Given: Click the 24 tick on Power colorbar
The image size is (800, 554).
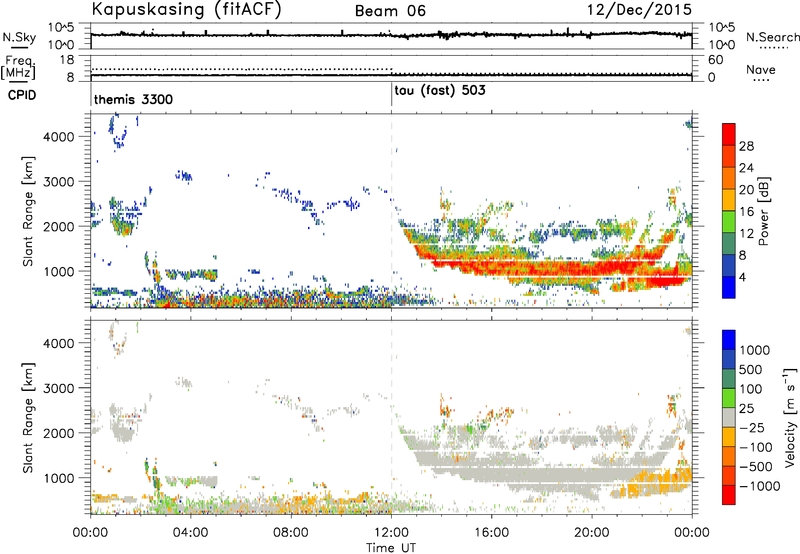Looking at the screenshot, I should point(746,168).
